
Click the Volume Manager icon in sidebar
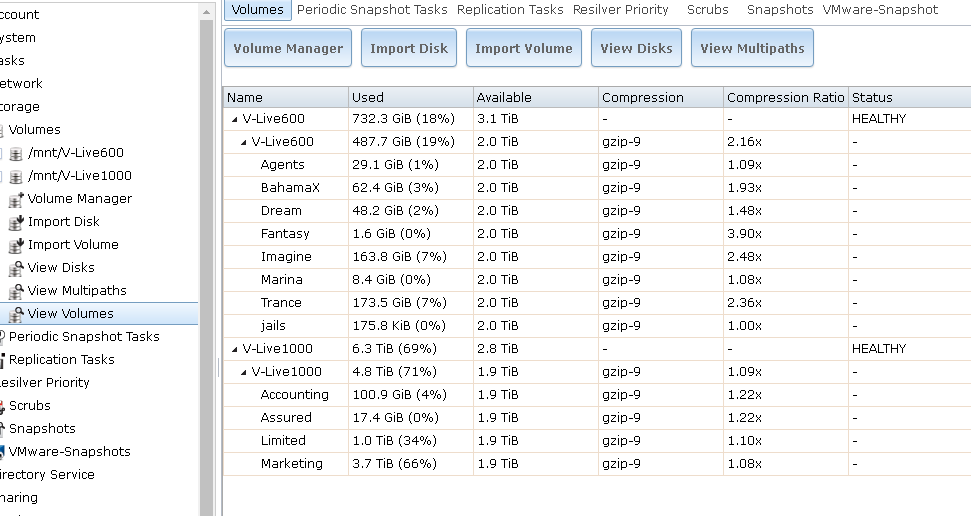click(16, 199)
